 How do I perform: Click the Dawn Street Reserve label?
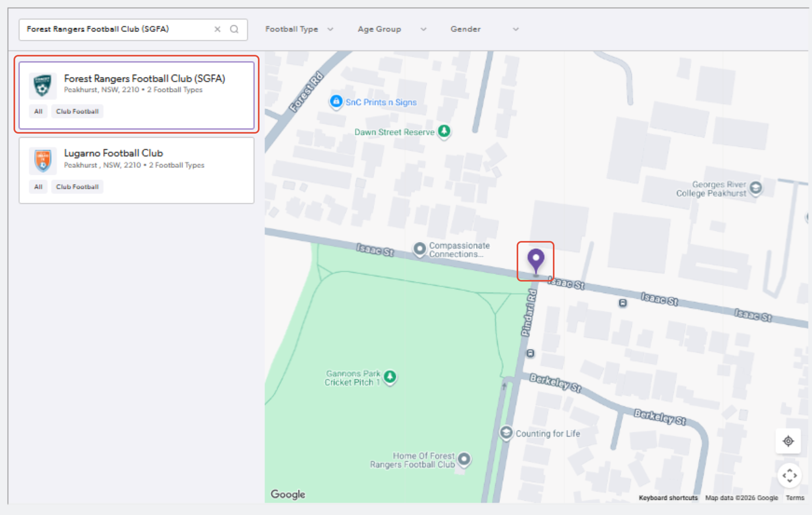tap(394, 132)
